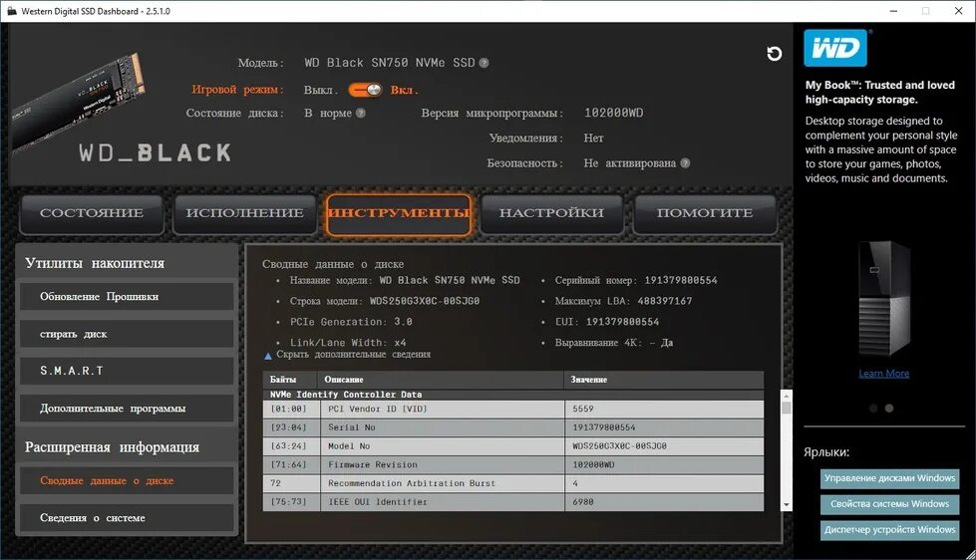This screenshot has height=560, width=976.
Task: Minimize the SSD Dashboard window
Action: [x=894, y=11]
